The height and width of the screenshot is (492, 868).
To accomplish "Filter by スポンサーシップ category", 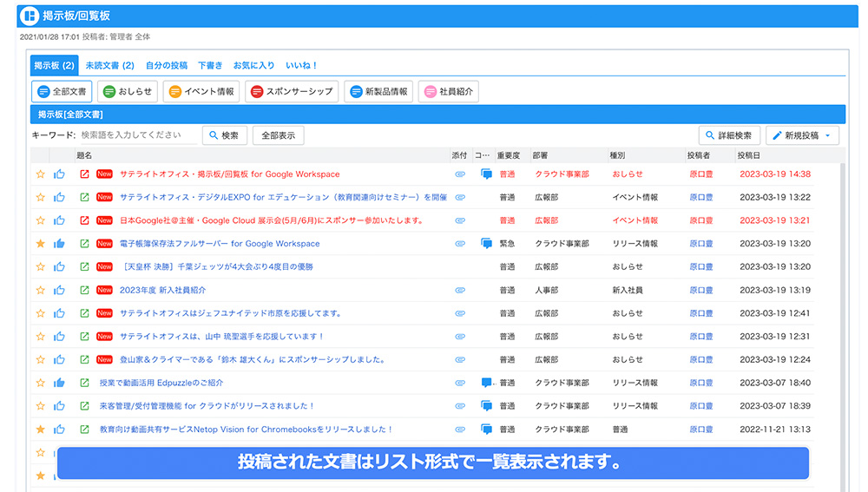I will (291, 91).
